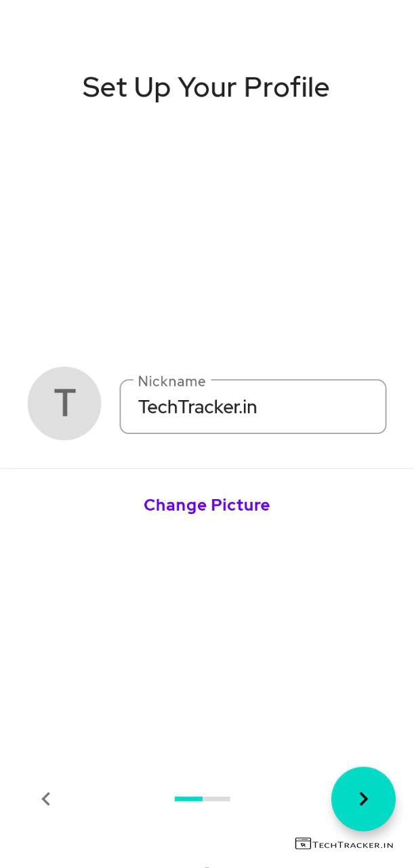Screen dimensions: 414x868
Task: Select the step progress indicator
Action: (x=202, y=799)
